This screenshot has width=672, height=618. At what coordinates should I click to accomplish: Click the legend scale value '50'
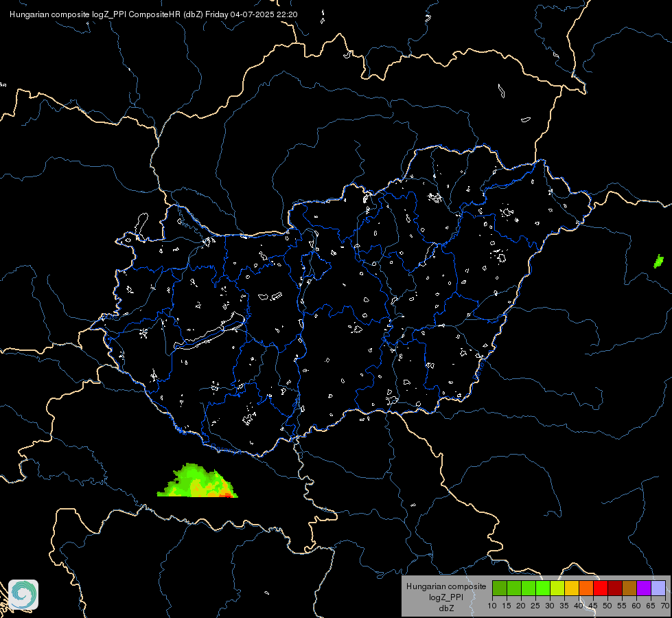point(607,606)
